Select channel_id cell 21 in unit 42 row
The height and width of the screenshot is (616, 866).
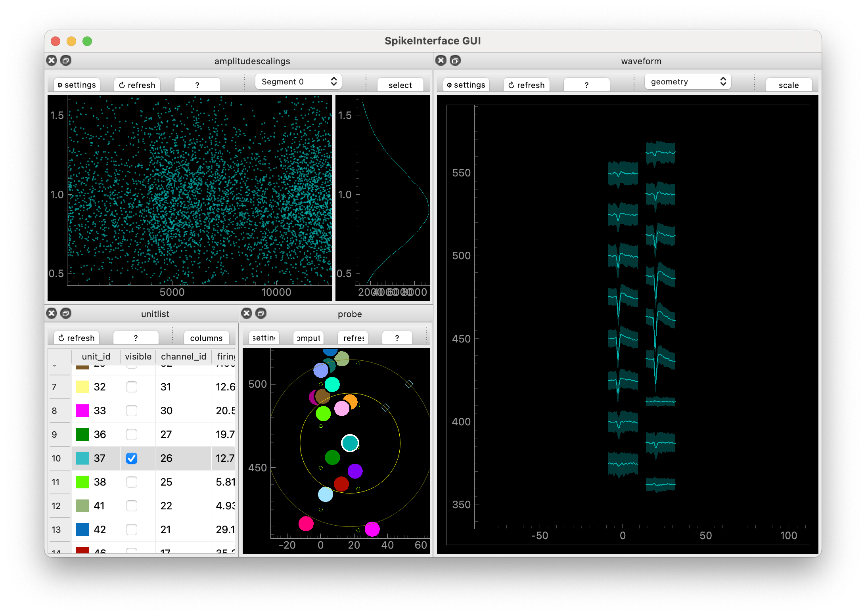tap(184, 530)
